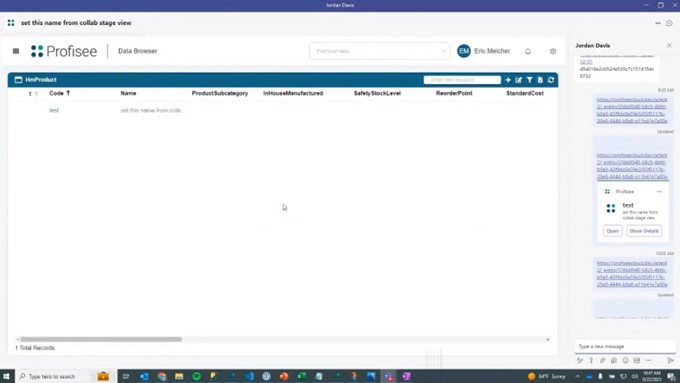This screenshot has height=383, width=680.
Task: Sort by the Name column header
Action: [128, 93]
